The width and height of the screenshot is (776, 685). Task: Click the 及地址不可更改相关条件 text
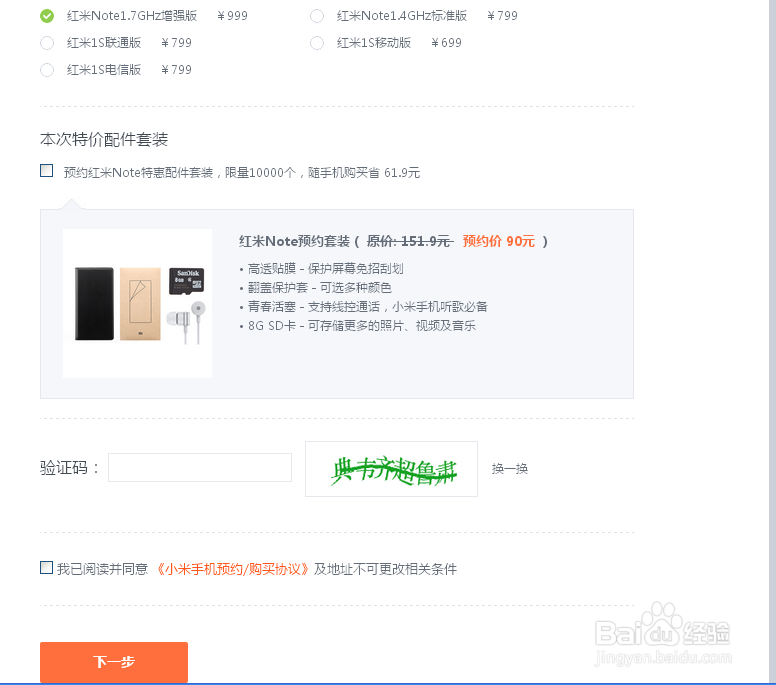(x=385, y=569)
